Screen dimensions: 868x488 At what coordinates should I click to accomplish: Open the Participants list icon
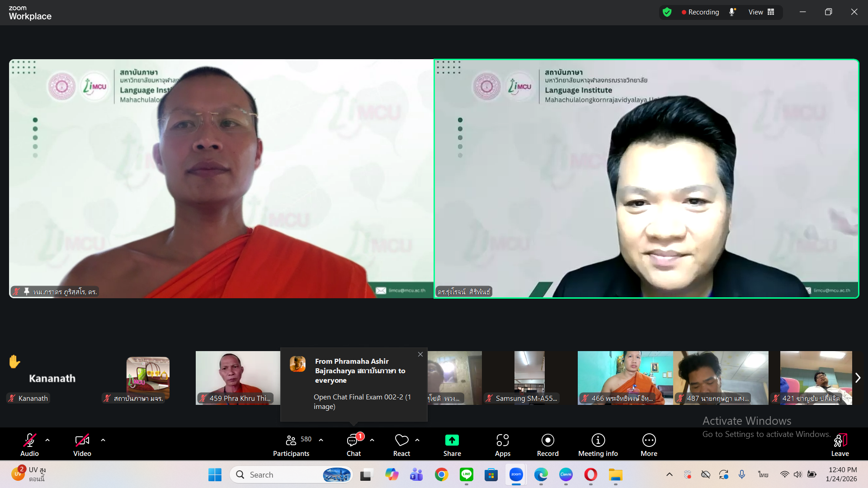click(x=291, y=440)
